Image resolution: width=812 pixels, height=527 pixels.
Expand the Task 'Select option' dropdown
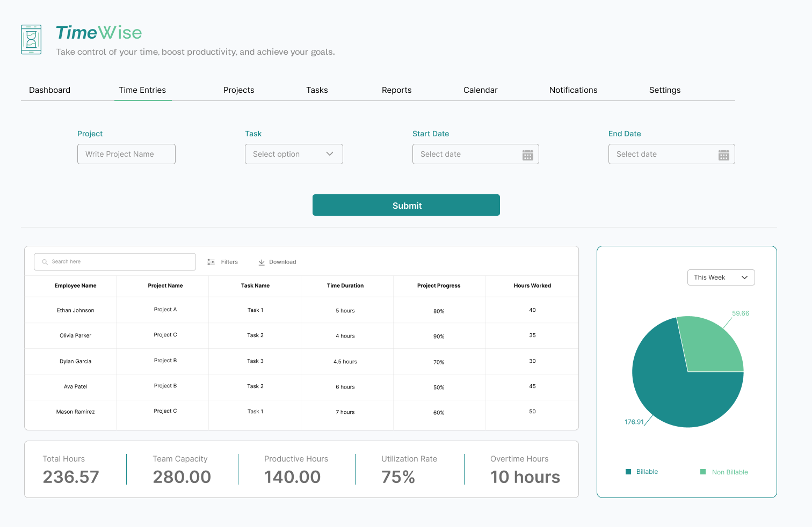click(294, 154)
